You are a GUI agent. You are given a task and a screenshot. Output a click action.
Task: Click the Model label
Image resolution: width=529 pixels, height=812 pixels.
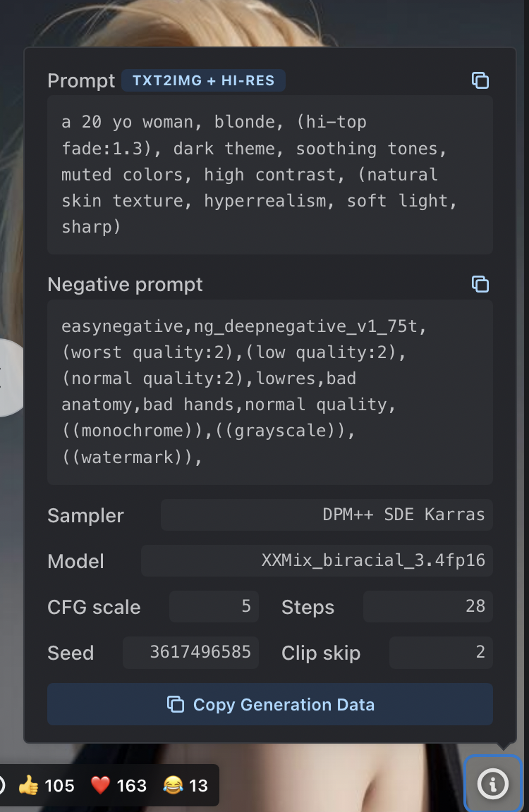[x=75, y=561]
